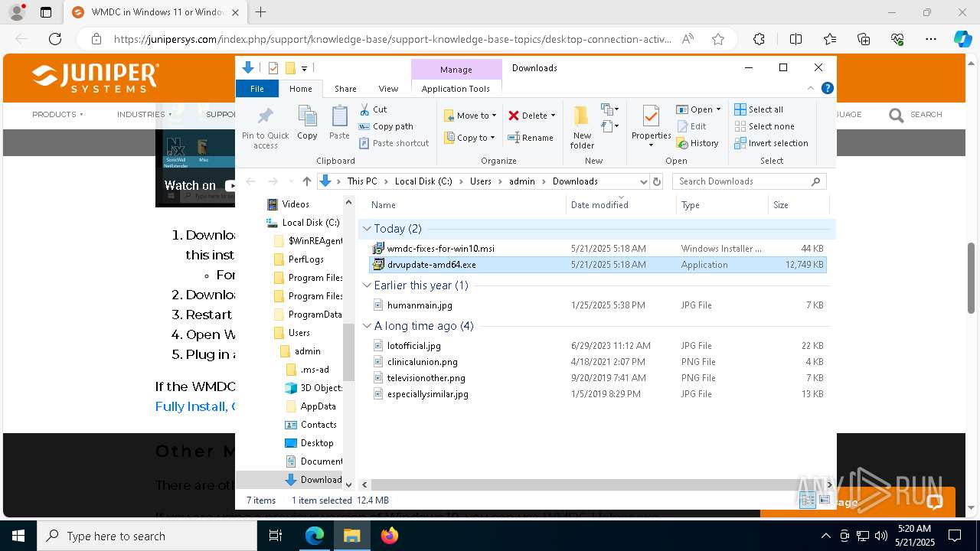Collapse the A long time ago group
The width and height of the screenshot is (980, 551).
367,326
